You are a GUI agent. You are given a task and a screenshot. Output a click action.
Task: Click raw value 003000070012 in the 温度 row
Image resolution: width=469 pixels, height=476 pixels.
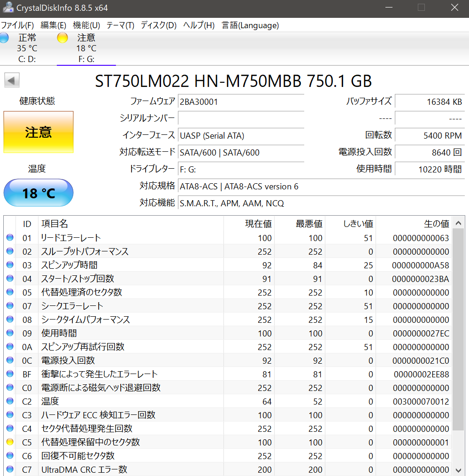[421, 401]
